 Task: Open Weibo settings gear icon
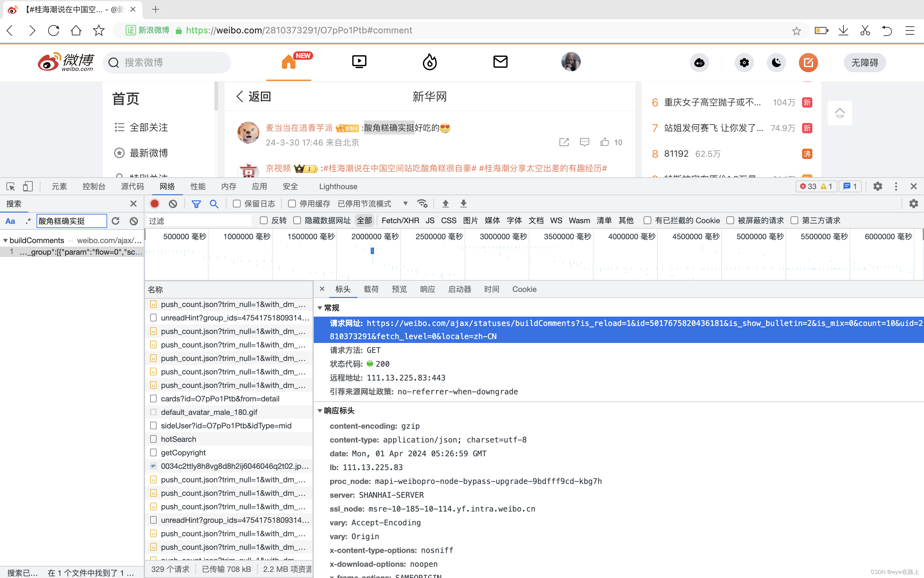tap(744, 63)
